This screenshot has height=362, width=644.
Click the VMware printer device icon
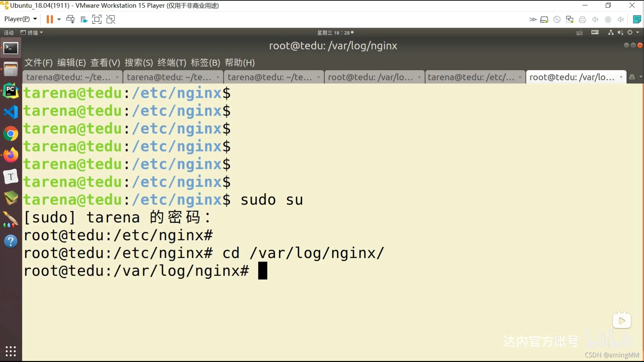583,19
